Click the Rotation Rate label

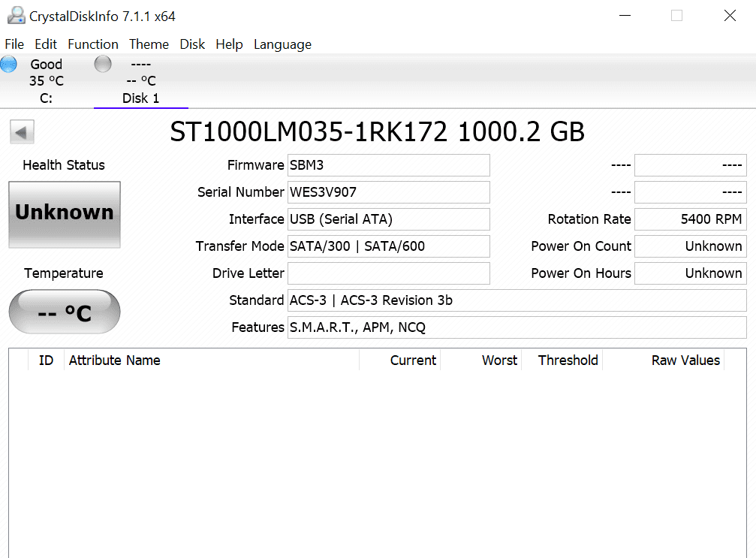(x=589, y=219)
